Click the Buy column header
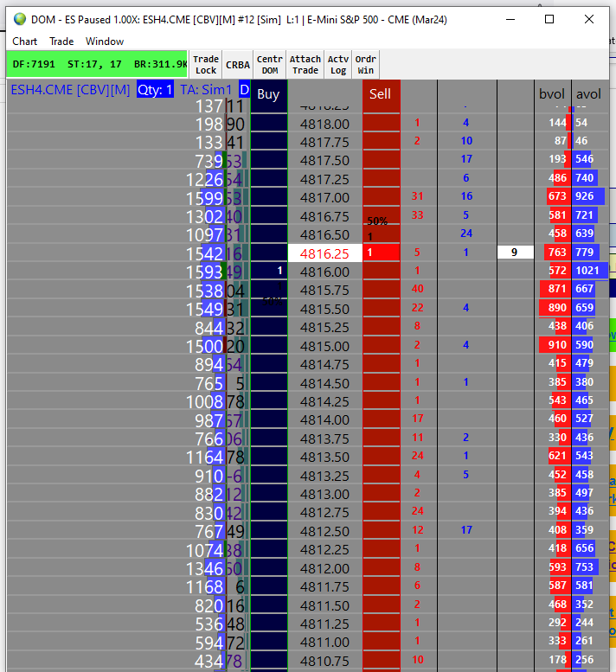This screenshot has width=616, height=672. coord(268,94)
